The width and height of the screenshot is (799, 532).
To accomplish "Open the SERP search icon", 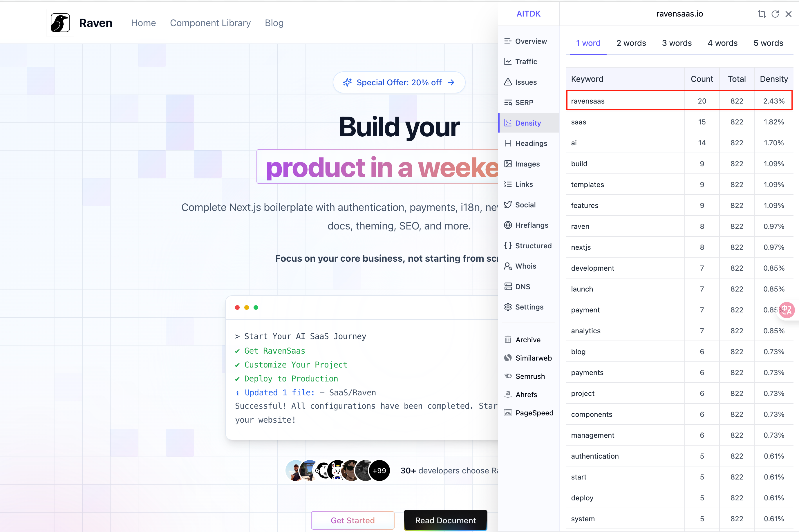I will pyautogui.click(x=507, y=102).
